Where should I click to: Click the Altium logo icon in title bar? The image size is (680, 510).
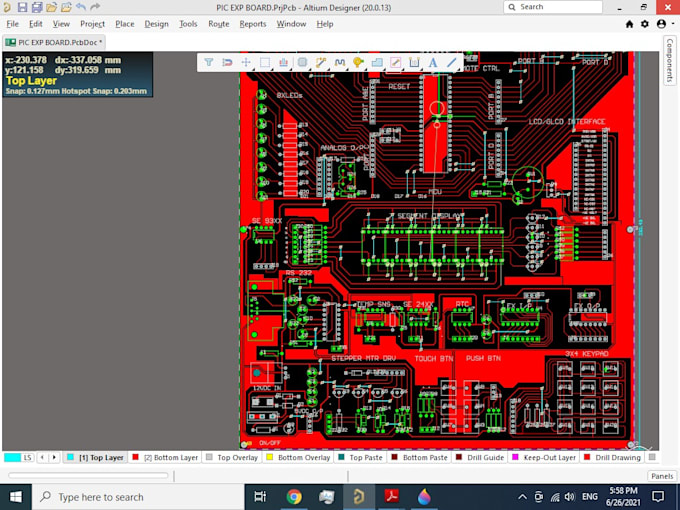(x=7, y=7)
